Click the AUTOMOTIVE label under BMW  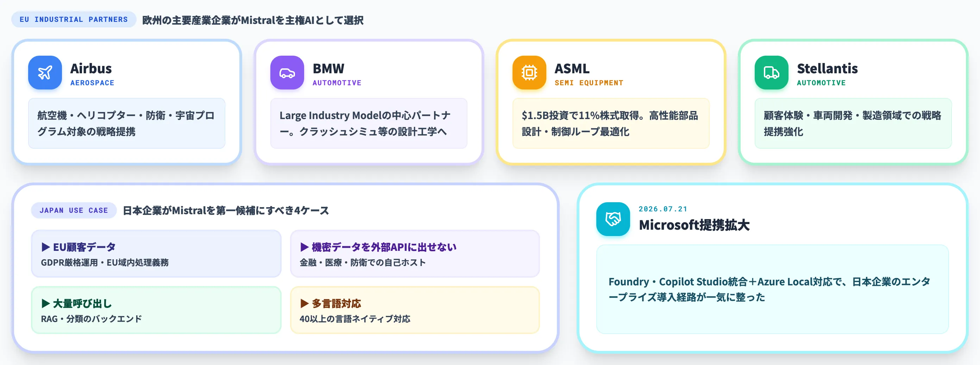click(337, 82)
